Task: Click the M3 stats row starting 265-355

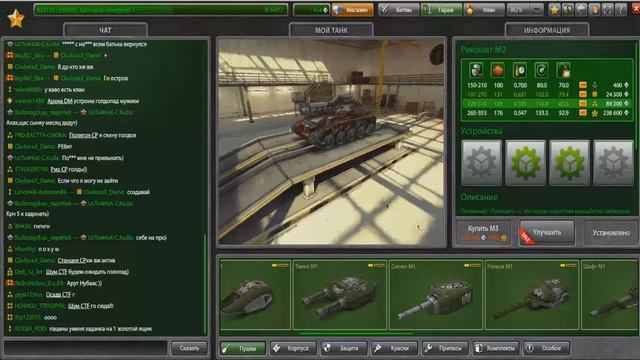Action: tap(547, 113)
